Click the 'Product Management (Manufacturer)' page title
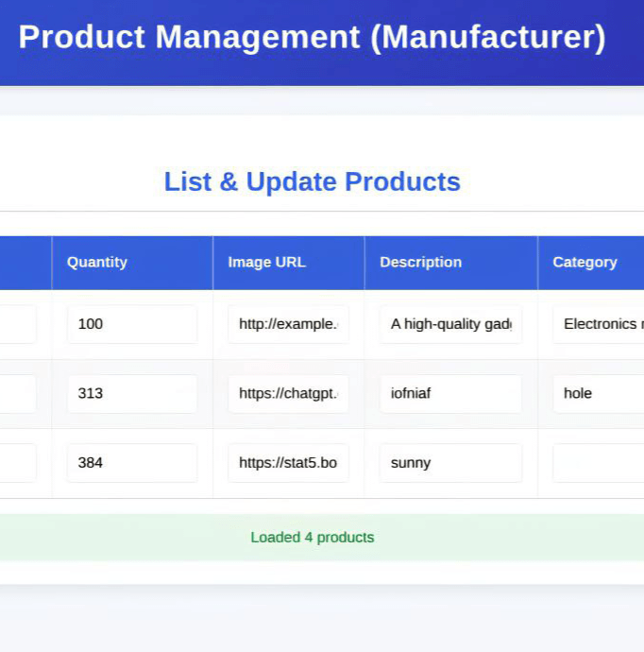The height and width of the screenshot is (652, 644). [x=313, y=37]
